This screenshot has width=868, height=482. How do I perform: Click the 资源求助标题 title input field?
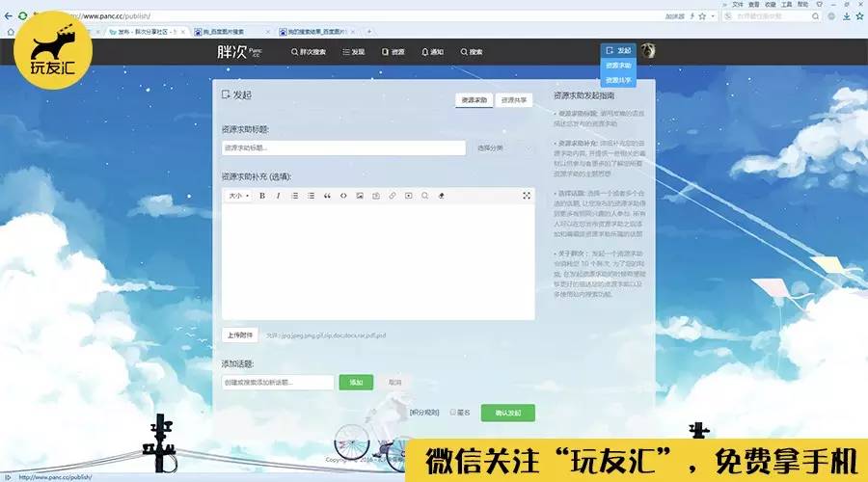tap(343, 147)
